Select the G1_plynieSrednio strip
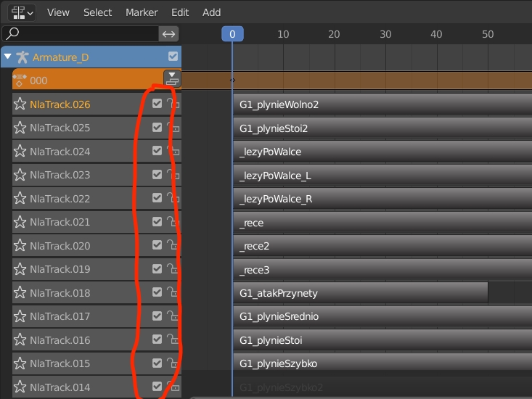This screenshot has height=399, width=532. coord(382,316)
